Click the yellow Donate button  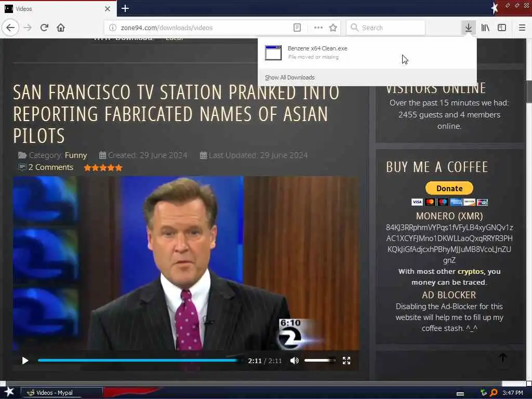tap(449, 188)
